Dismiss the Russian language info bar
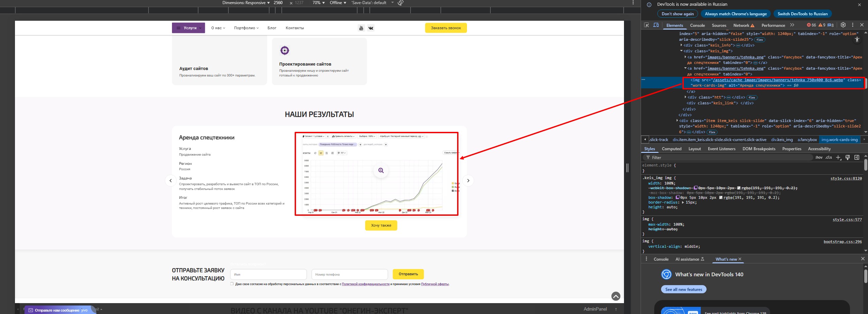This screenshot has width=868, height=314. 860,5
